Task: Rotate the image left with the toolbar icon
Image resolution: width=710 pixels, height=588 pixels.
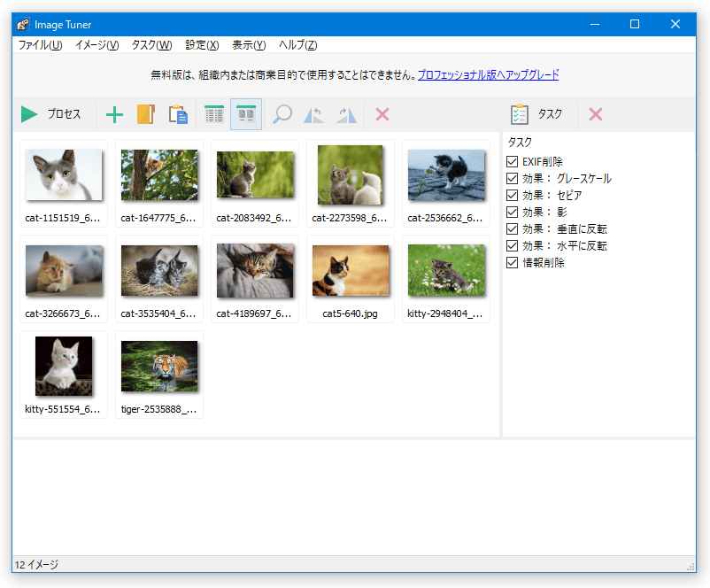Action: 313,115
